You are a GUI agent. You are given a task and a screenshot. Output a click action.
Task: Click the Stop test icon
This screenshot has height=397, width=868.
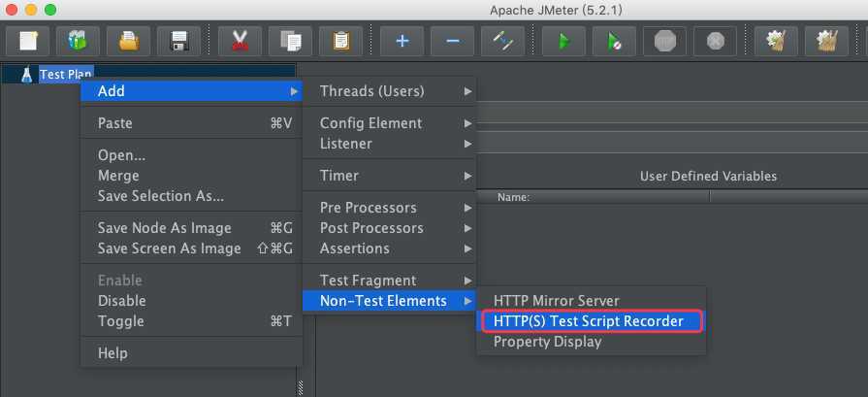pyautogui.click(x=664, y=41)
